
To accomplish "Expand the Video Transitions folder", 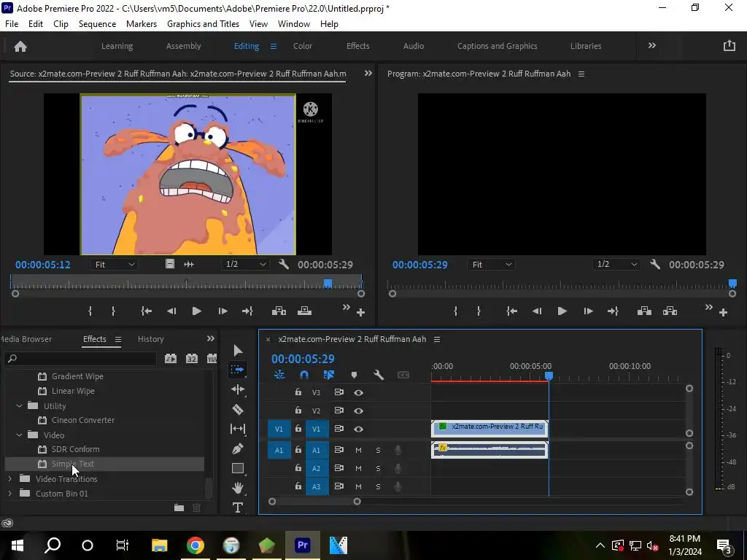I will coord(10,478).
